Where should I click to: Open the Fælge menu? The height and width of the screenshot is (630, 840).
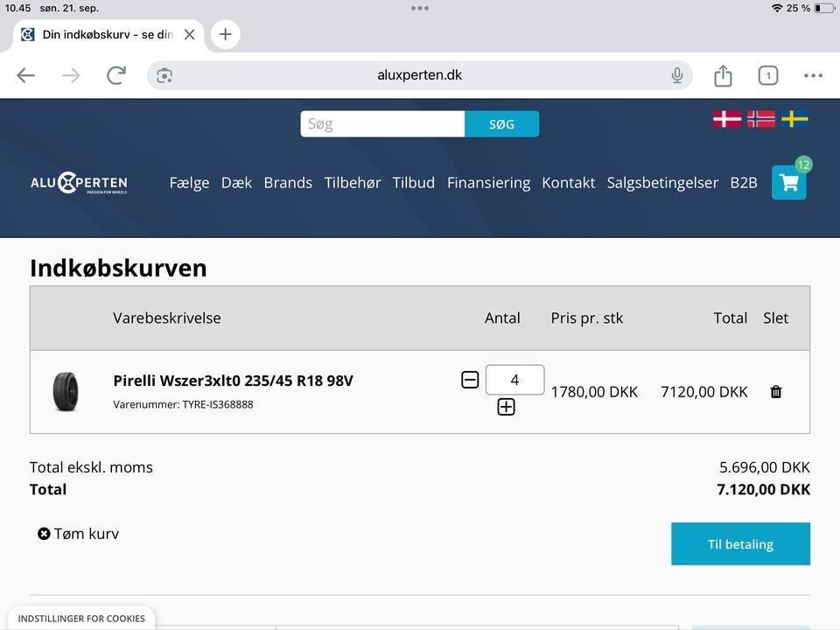(189, 183)
